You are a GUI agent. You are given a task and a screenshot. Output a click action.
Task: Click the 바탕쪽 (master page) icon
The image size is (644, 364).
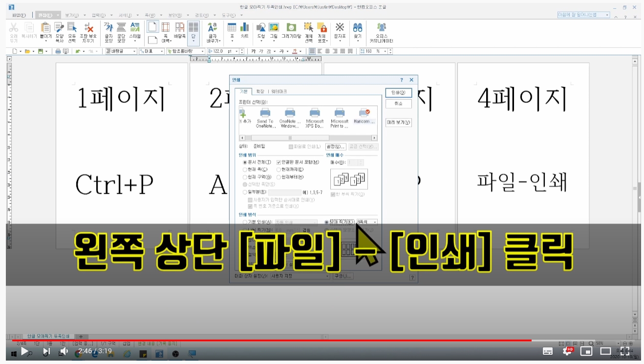[x=180, y=28]
